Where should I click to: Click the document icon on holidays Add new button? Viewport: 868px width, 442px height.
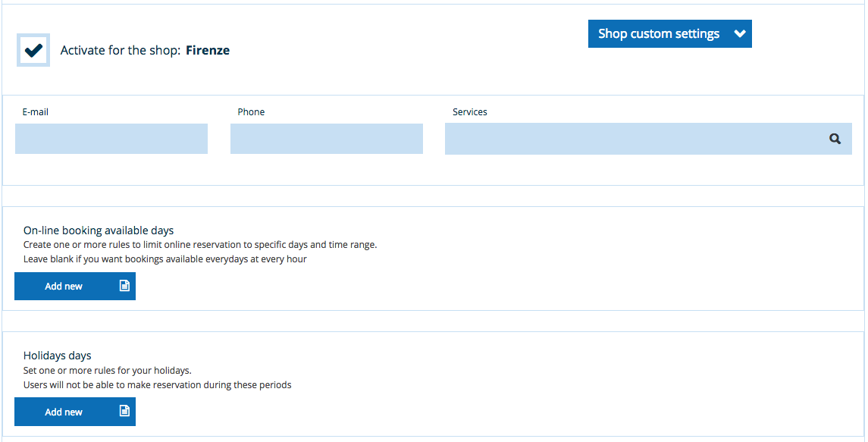pyautogui.click(x=124, y=411)
